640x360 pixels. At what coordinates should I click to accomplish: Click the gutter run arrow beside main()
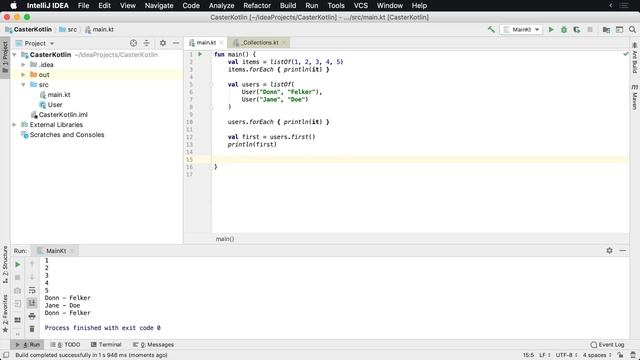click(x=200, y=54)
